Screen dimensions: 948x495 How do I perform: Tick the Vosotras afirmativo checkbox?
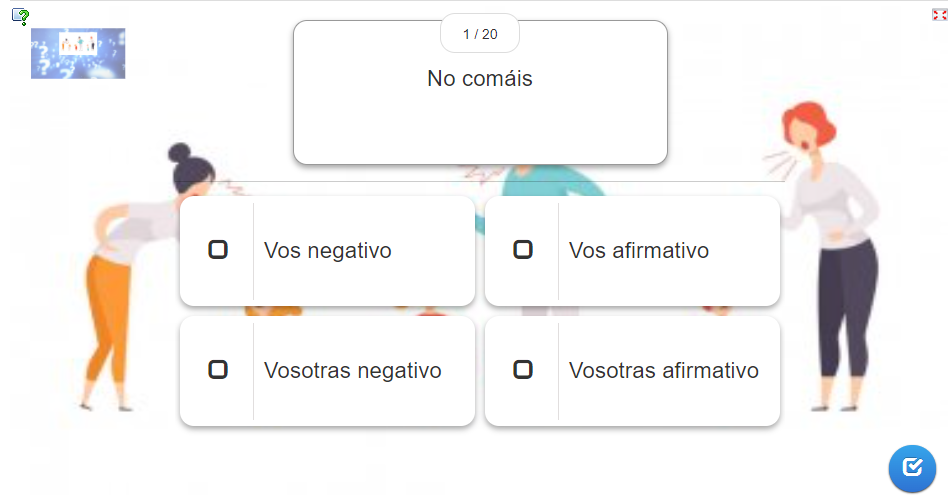pyautogui.click(x=523, y=369)
